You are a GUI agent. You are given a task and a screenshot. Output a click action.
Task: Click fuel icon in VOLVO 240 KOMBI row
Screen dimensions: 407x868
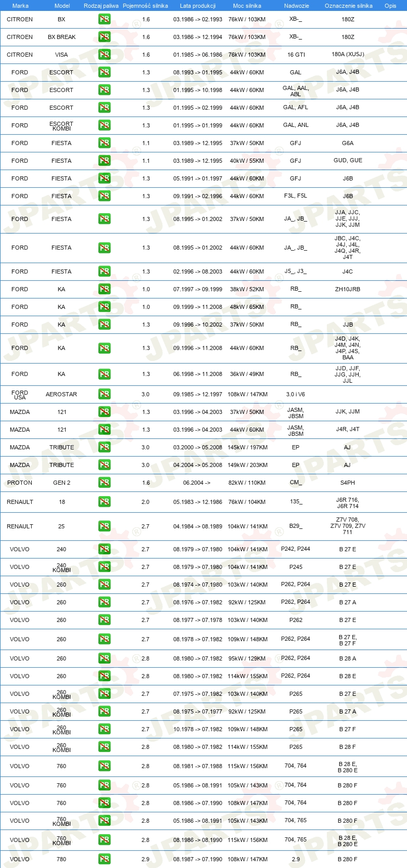(104, 567)
